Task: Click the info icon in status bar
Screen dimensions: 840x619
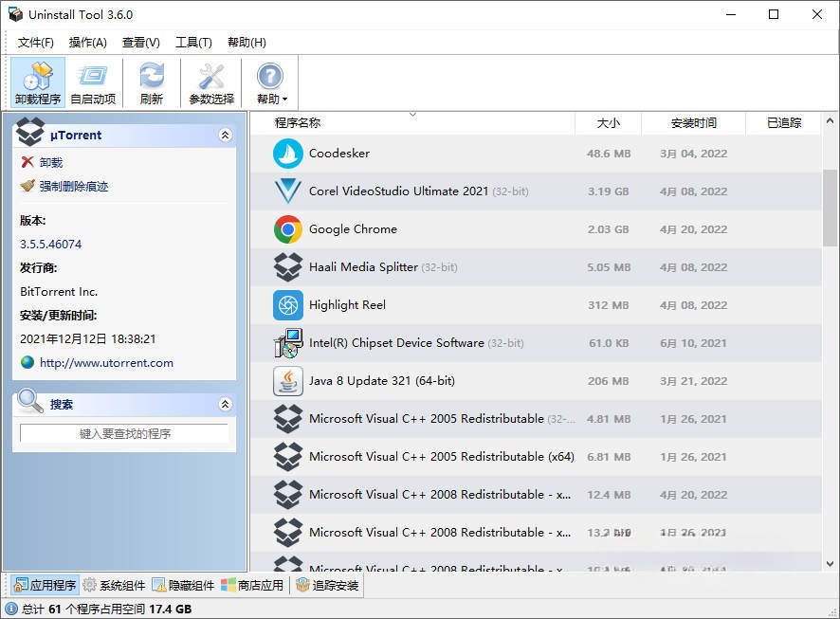Action: point(11,609)
